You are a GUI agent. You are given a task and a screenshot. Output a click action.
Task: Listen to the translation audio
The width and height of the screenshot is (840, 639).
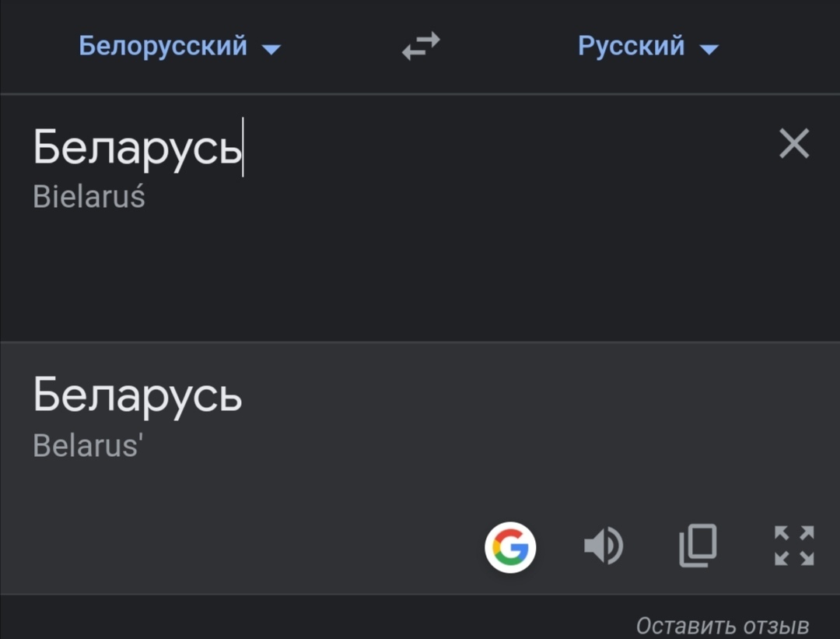[603, 546]
